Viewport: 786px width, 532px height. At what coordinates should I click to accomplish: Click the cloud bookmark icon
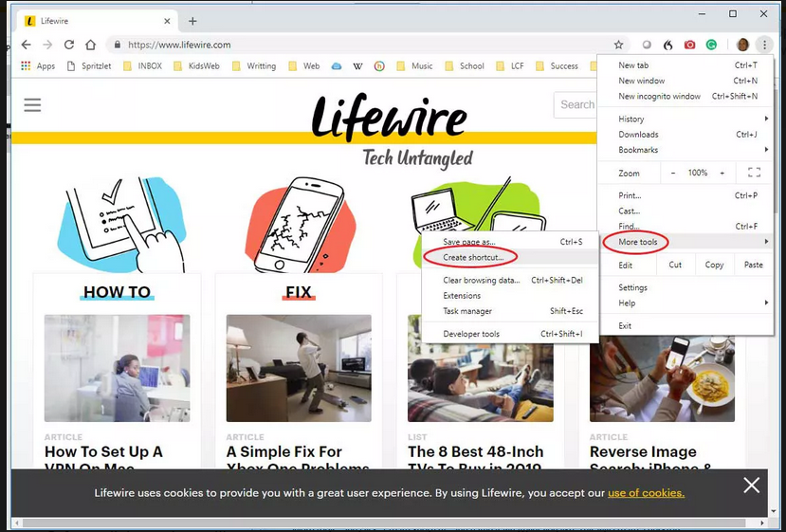[x=337, y=65]
